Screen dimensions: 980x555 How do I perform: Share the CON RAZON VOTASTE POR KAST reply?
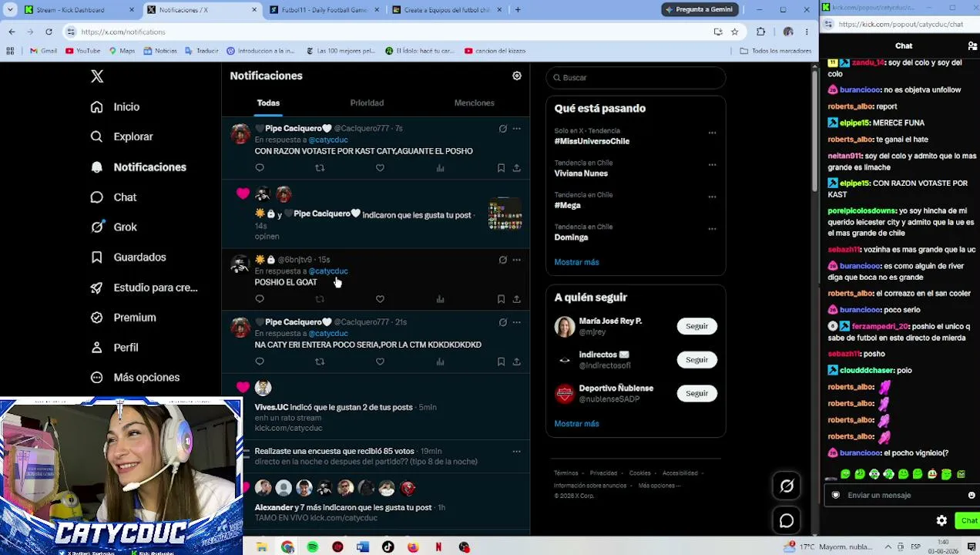pos(516,168)
